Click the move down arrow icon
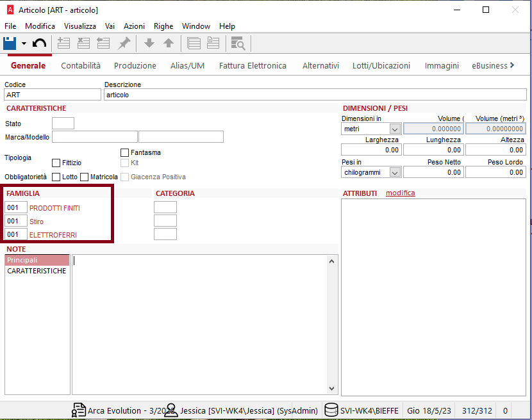Viewport: 532px width, 420px height. coord(149,44)
